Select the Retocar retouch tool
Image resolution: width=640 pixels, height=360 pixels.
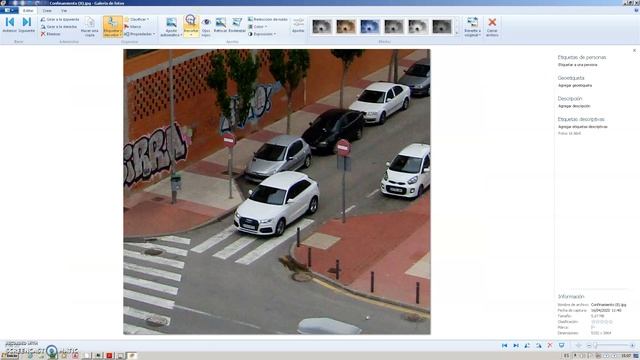click(x=220, y=25)
